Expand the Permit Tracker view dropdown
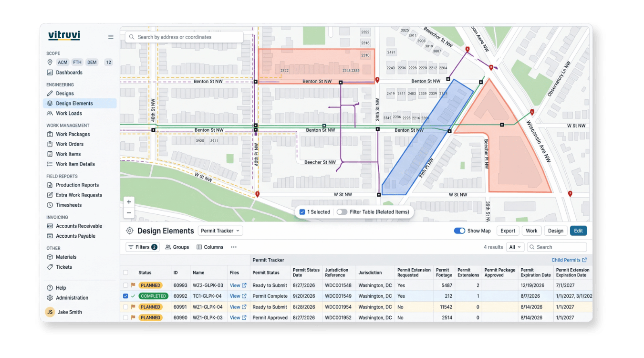This screenshot has width=644, height=358. coord(220,231)
